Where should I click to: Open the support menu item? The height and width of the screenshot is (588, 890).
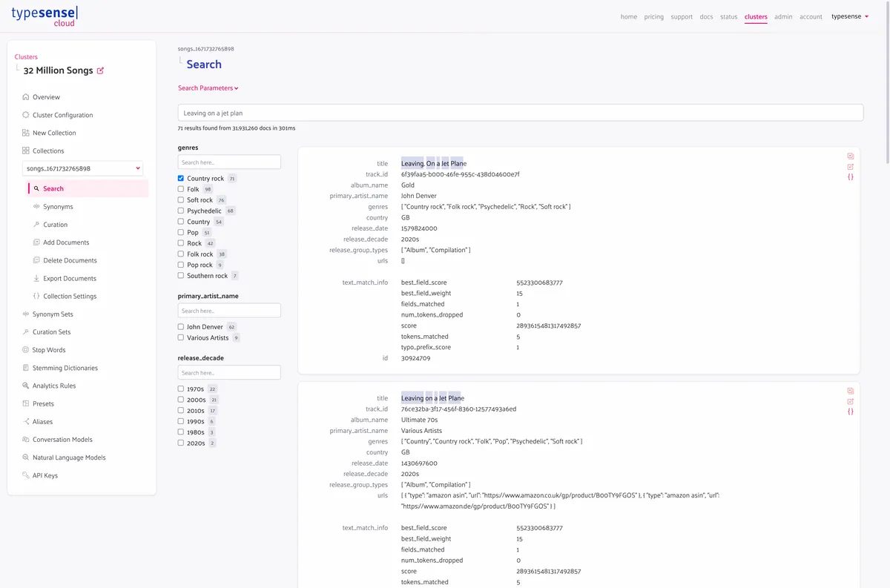[x=682, y=16]
